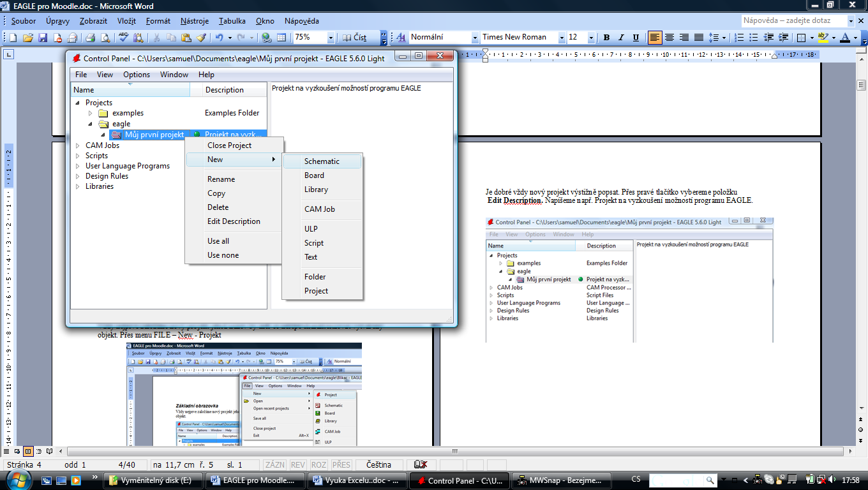This screenshot has height=490, width=868.
Task: Open Print Preview from the toolbar
Action: 105,38
